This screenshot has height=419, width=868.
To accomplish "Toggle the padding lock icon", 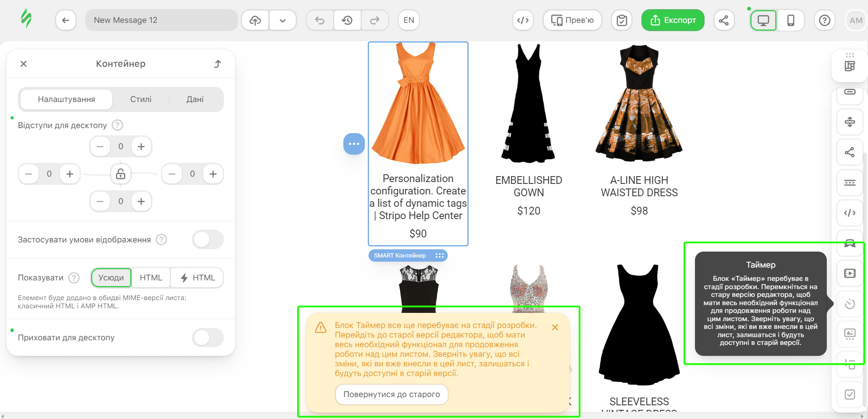I will [x=120, y=174].
